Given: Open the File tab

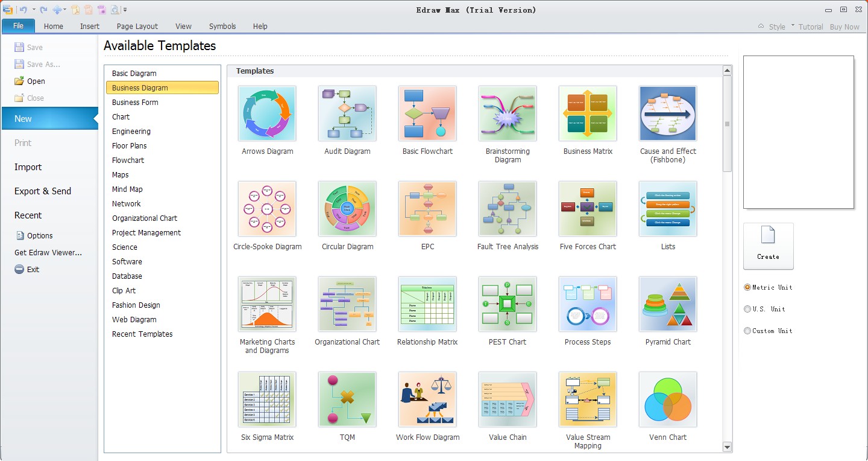Looking at the screenshot, I should tap(18, 26).
